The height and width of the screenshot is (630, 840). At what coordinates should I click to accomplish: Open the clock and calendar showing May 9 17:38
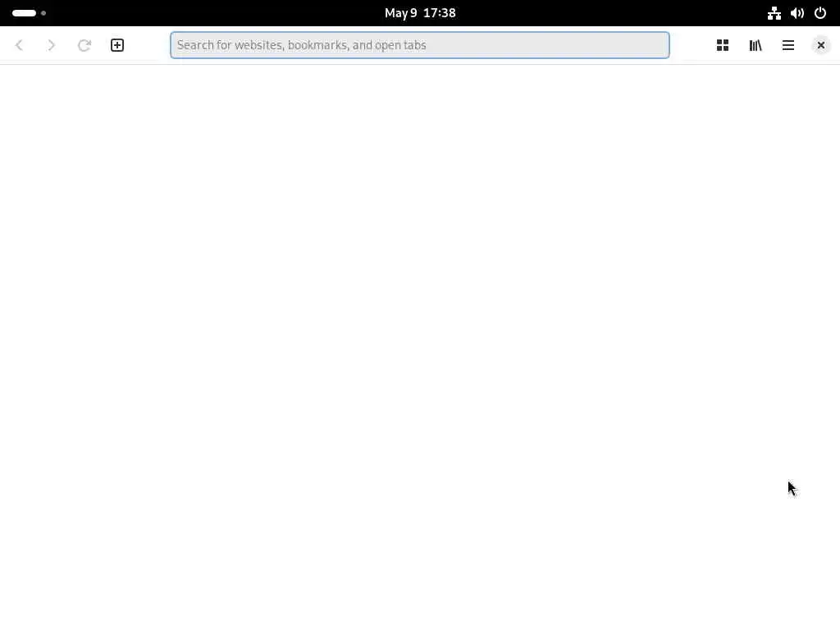(x=420, y=13)
